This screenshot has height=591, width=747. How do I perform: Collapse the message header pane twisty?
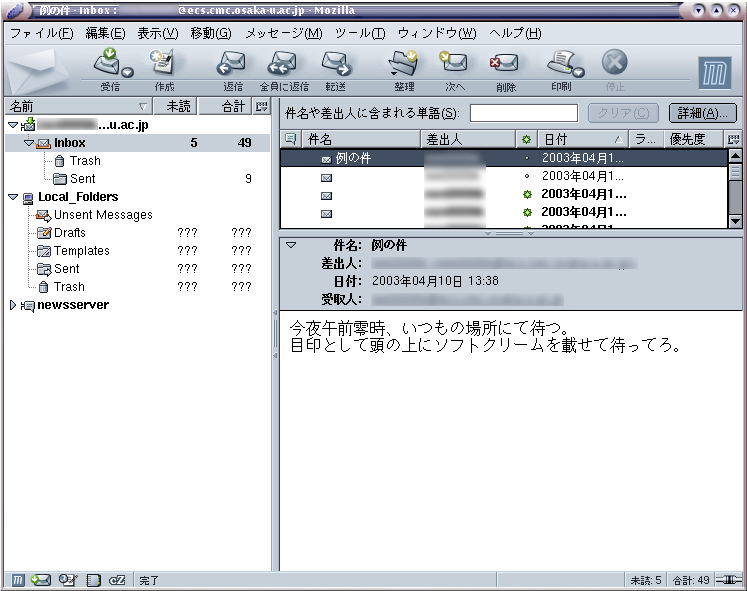(x=291, y=245)
